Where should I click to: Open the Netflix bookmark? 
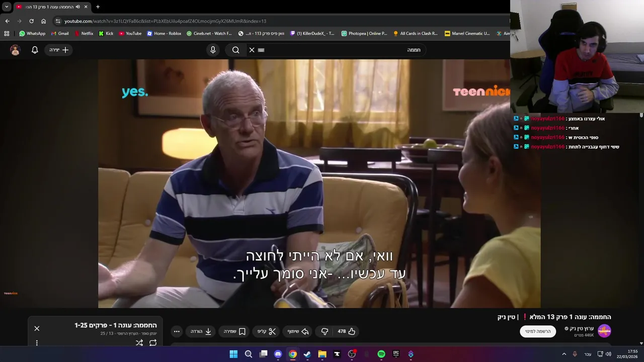point(84,33)
